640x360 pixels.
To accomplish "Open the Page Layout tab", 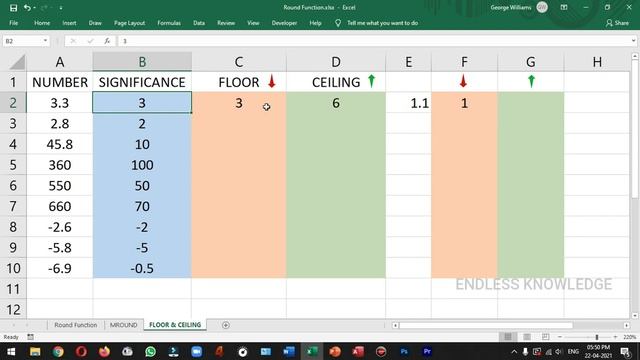I will click(129, 23).
